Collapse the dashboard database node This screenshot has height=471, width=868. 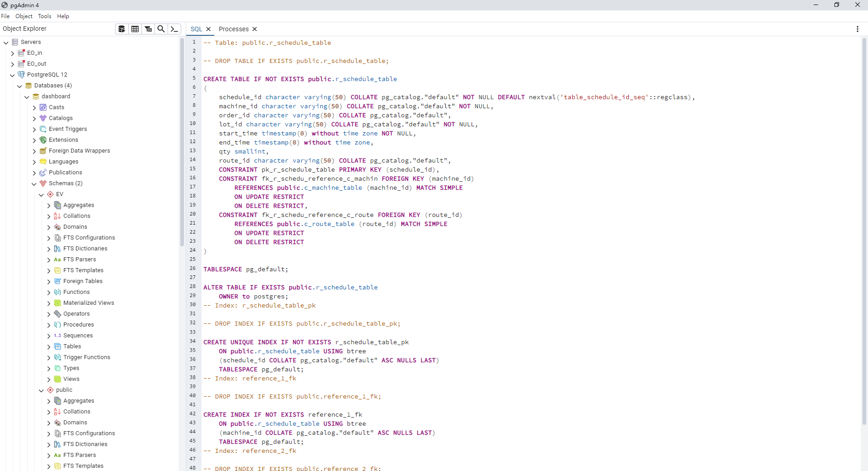27,96
